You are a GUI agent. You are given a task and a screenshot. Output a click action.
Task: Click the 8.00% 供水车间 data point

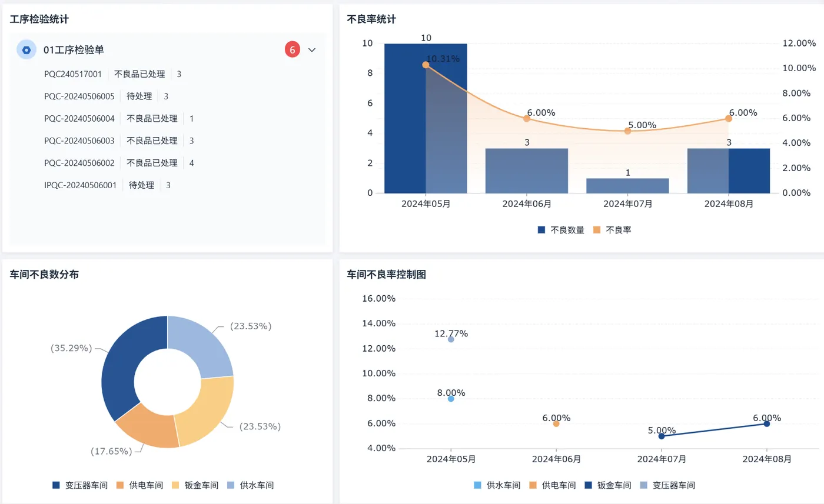[451, 399]
